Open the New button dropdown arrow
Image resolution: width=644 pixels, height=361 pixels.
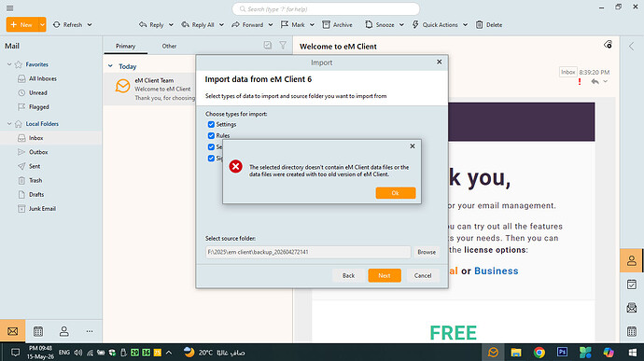pyautogui.click(x=42, y=24)
